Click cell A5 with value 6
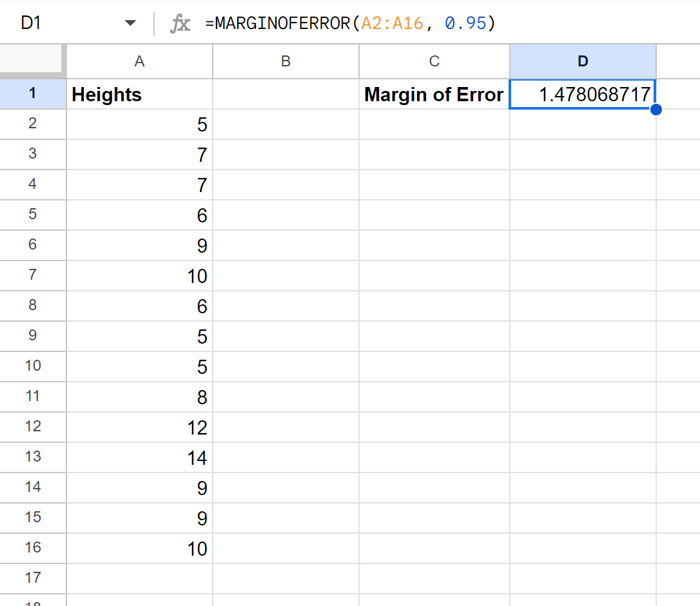The image size is (700, 606). click(x=139, y=215)
